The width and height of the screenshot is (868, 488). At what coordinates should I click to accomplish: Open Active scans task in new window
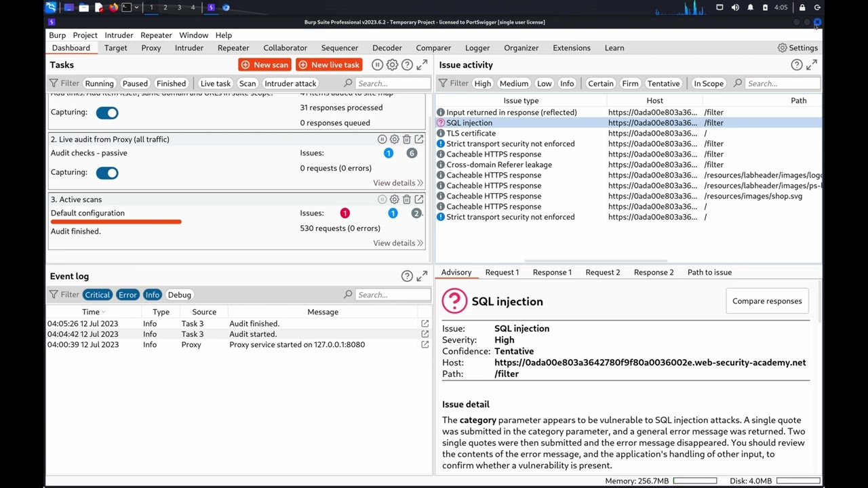coord(419,199)
